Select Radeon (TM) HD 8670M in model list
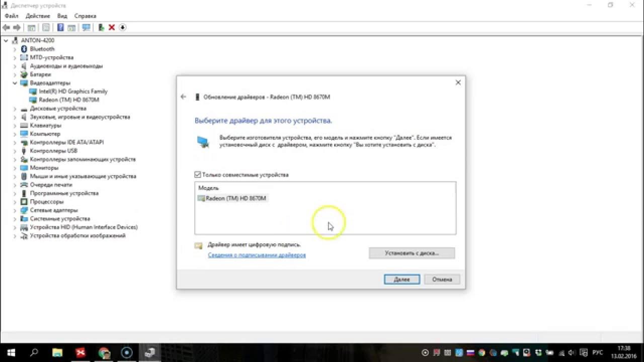This screenshot has height=362, width=644. [x=232, y=199]
